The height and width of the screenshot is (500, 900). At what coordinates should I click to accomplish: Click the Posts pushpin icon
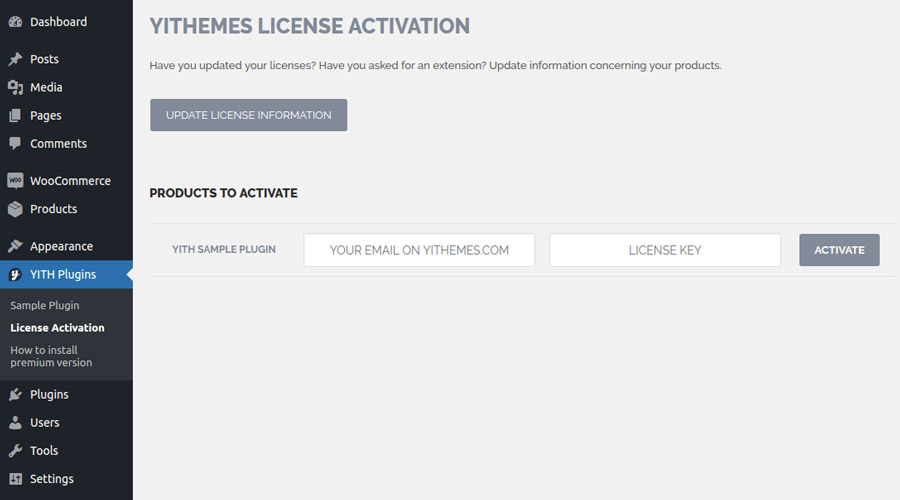click(15, 59)
